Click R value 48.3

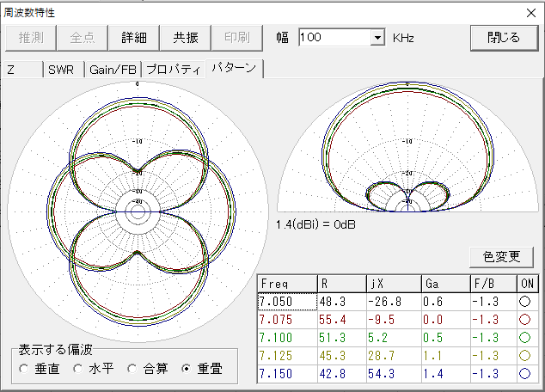pos(342,301)
